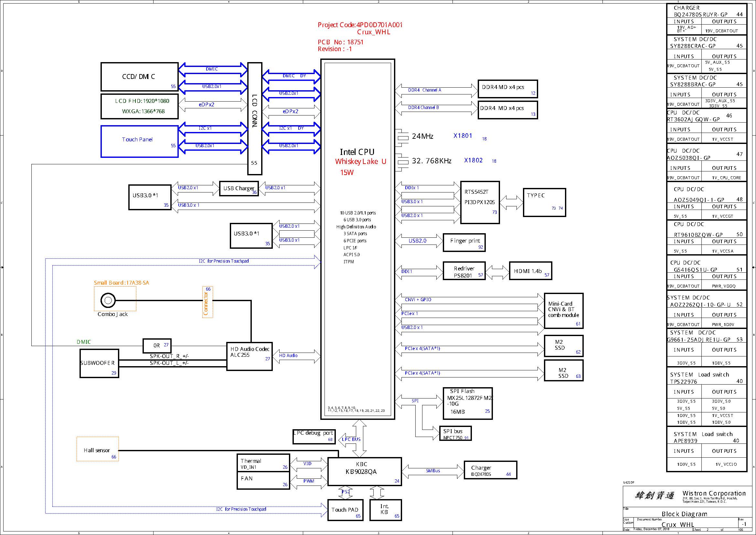The width and height of the screenshot is (756, 535).
Task: Select the 'LCD FHD:1920*1080' text
Action: [x=142, y=101]
